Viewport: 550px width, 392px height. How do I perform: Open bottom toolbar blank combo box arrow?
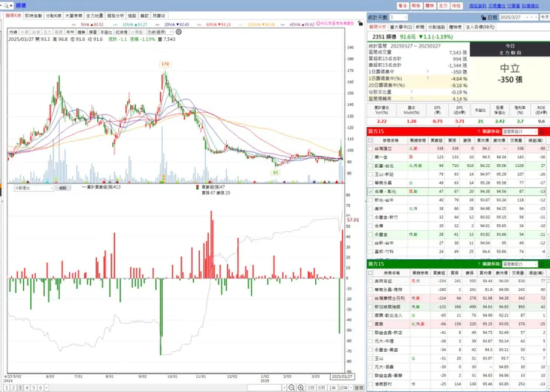click(x=284, y=388)
